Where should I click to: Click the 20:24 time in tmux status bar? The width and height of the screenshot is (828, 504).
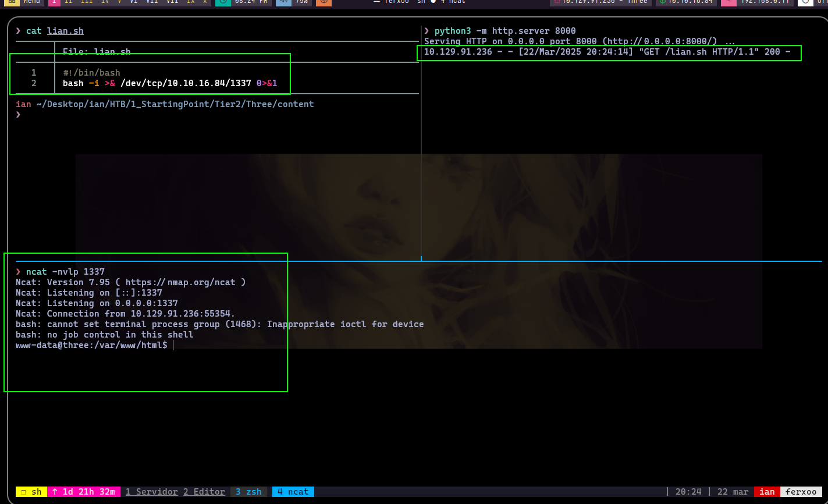coord(687,492)
